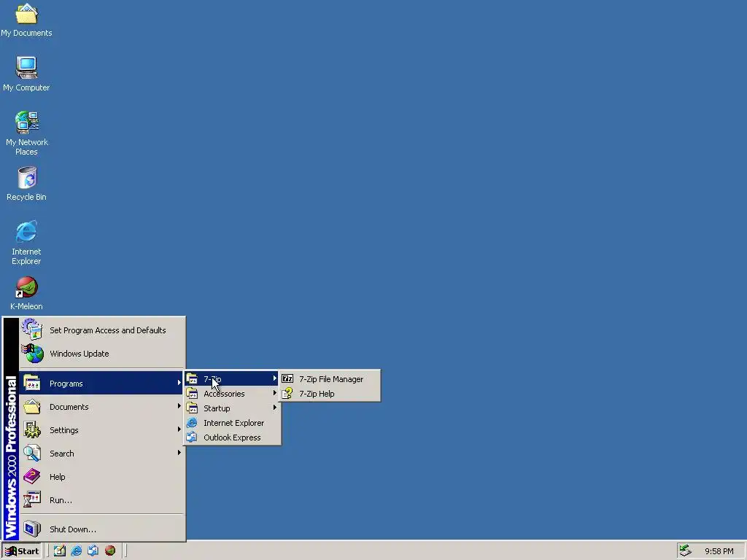Image resolution: width=747 pixels, height=560 pixels.
Task: Launch Outlook Express from quick launch
Action: [93, 551]
